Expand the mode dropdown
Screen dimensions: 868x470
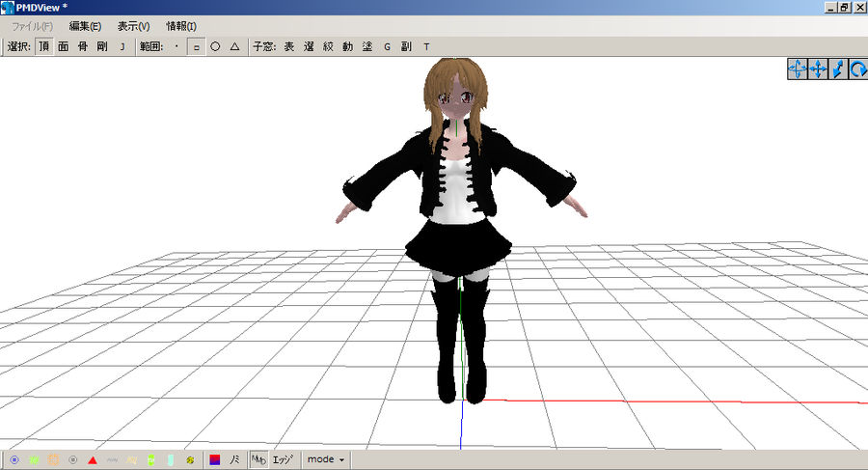coord(326,460)
